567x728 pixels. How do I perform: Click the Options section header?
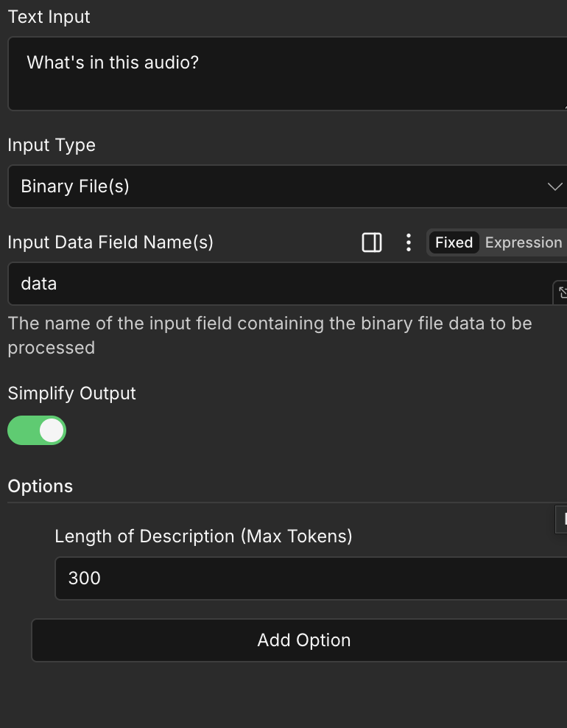click(x=40, y=486)
